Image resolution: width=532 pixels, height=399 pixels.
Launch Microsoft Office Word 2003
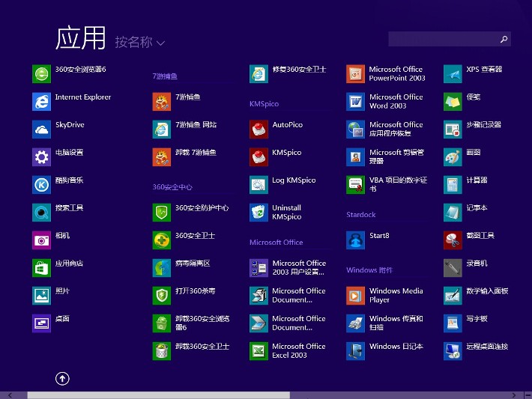coord(355,101)
